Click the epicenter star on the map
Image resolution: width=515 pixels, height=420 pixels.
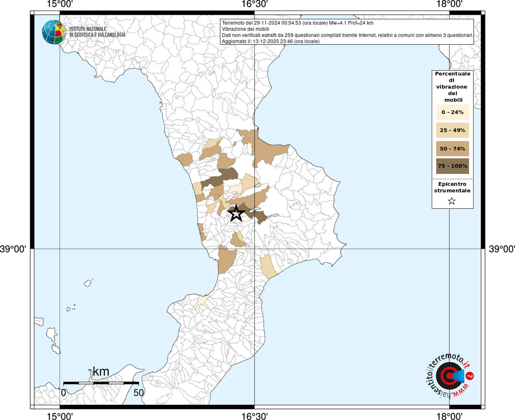(236, 213)
